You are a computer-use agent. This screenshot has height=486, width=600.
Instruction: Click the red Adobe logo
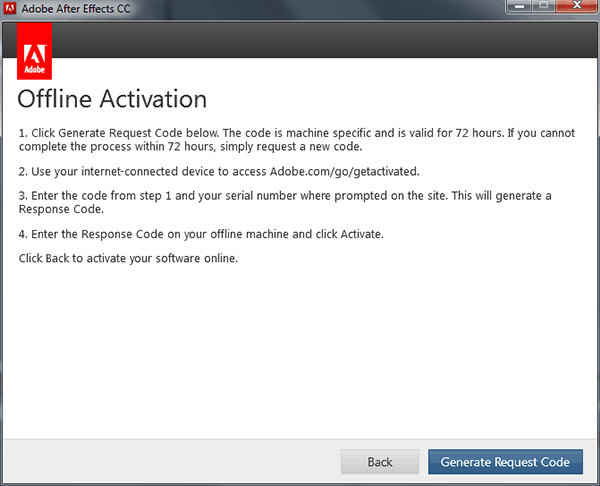[34, 51]
